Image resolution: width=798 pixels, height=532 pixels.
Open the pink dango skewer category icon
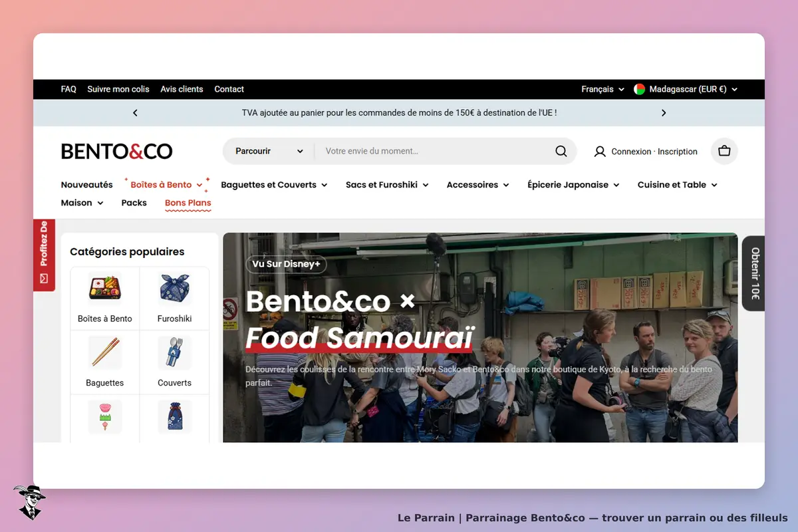point(105,416)
